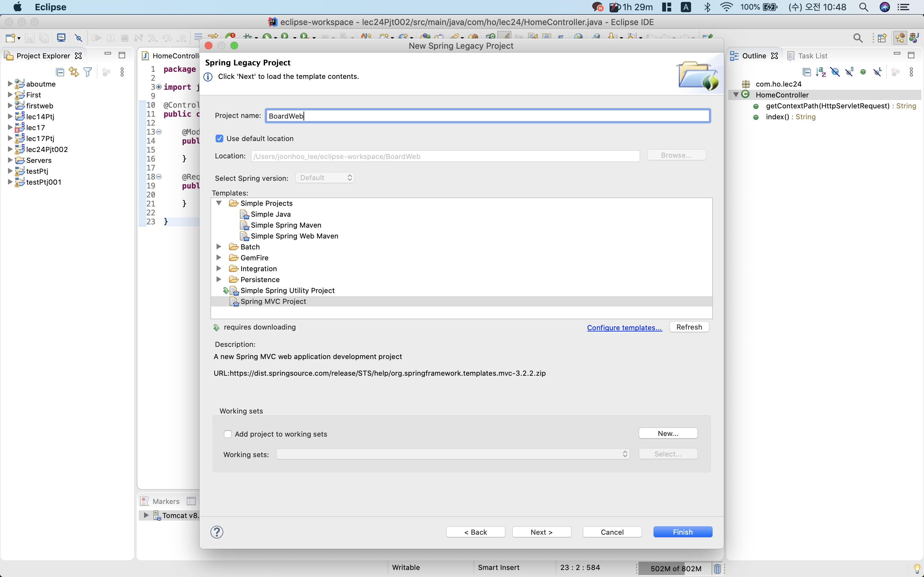Click Sort alphabetically icon in Outline
This screenshot has width=924, height=577.
pos(820,72)
